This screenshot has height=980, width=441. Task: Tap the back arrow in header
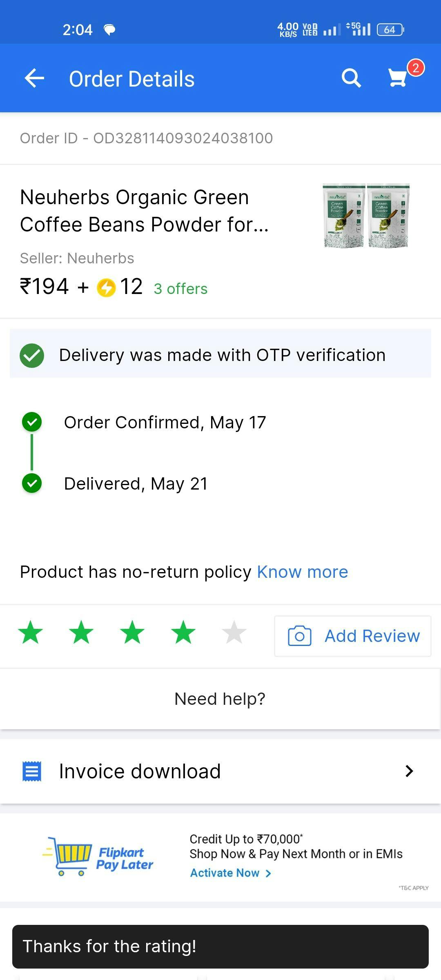click(x=34, y=78)
